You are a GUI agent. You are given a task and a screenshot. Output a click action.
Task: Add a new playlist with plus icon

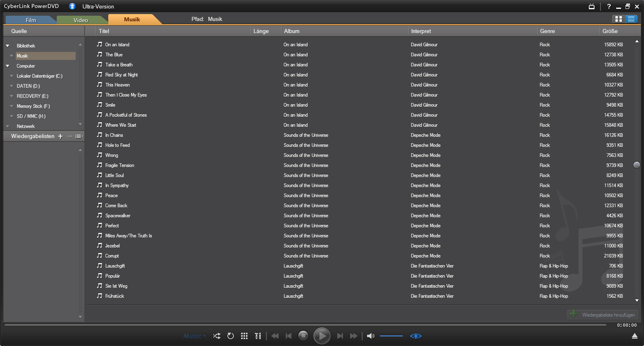(60, 136)
